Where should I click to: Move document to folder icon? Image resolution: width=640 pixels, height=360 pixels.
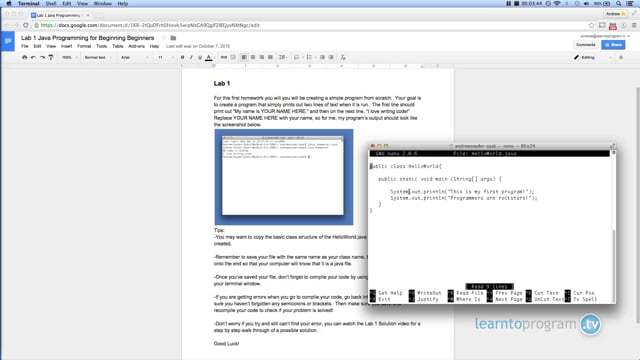point(173,38)
